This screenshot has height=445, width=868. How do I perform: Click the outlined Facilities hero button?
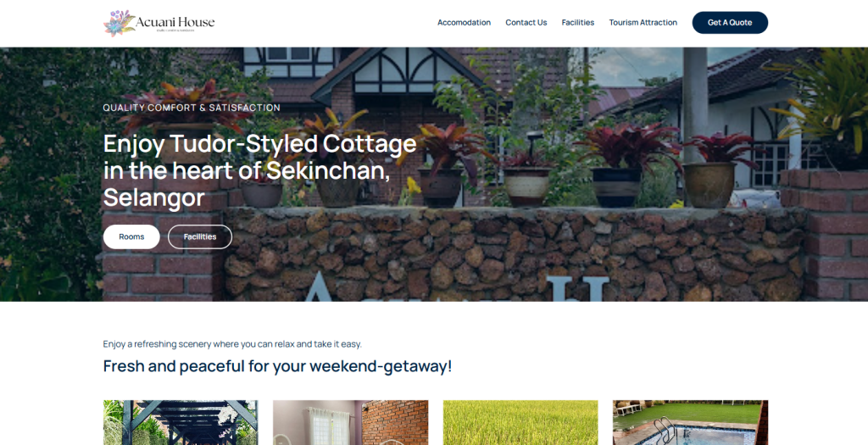[x=200, y=236]
